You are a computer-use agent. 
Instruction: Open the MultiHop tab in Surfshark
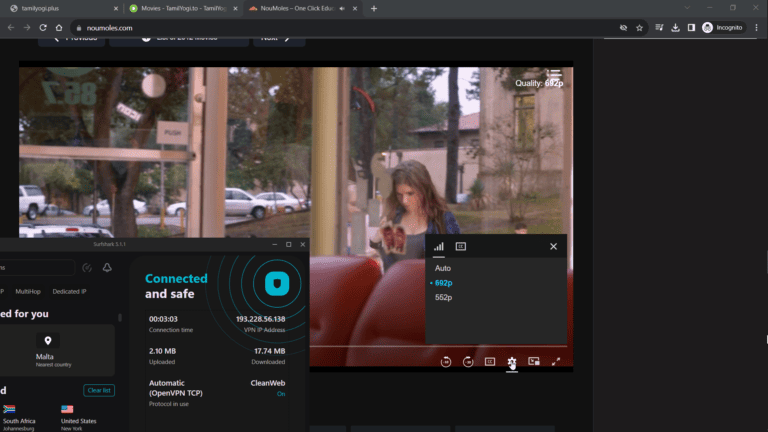[28, 291]
